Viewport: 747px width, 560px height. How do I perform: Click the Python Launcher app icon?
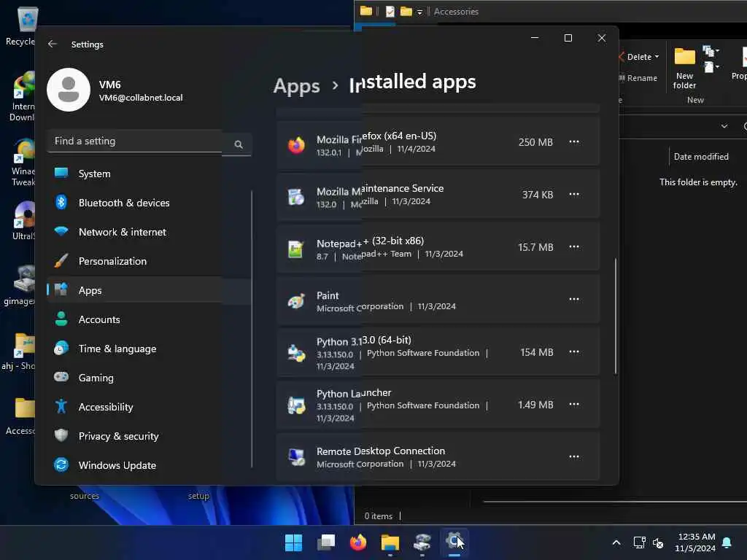(296, 405)
